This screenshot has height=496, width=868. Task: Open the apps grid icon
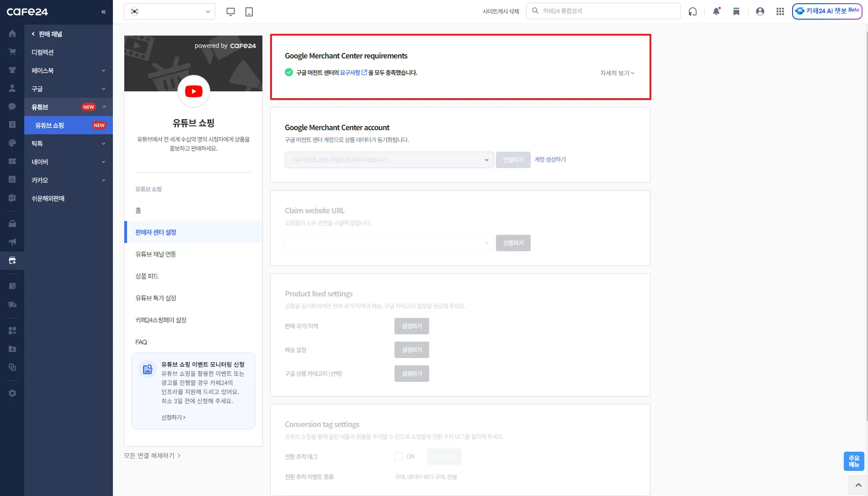click(780, 11)
